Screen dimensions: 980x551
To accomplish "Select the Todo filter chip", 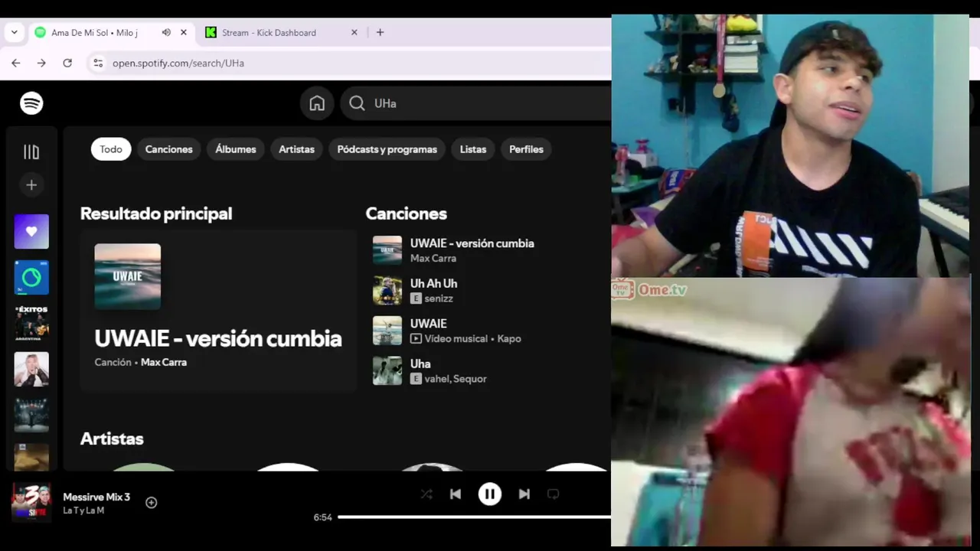I will [111, 149].
